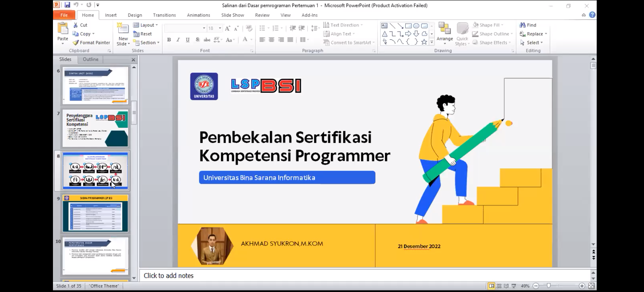
Task: Toggle Underline formatting
Action: [x=188, y=40]
